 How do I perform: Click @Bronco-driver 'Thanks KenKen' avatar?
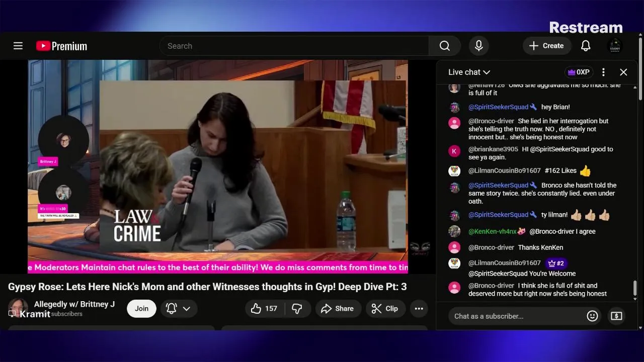coord(454,247)
